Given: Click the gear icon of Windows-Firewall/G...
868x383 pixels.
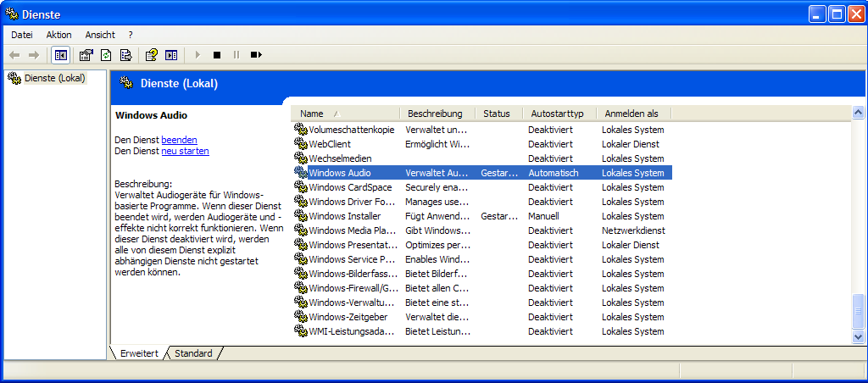Looking at the screenshot, I should tap(301, 288).
